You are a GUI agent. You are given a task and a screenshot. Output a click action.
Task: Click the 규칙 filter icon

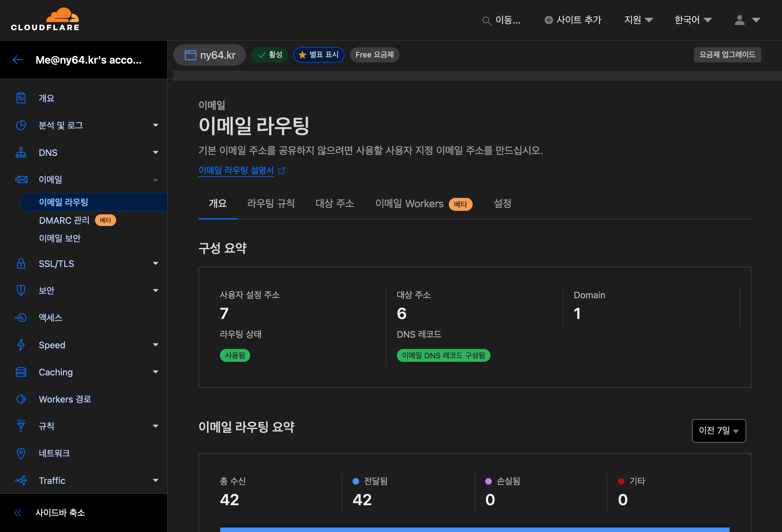[x=21, y=426]
